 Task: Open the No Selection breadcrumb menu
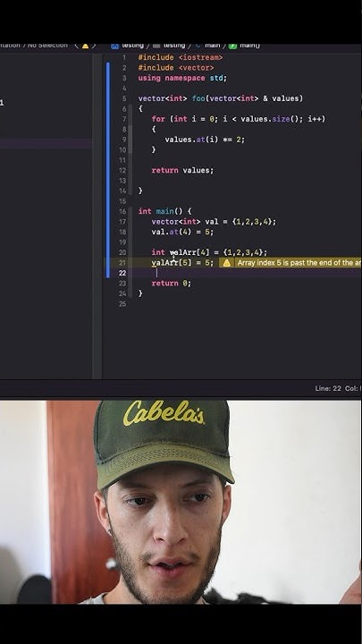coord(47,46)
